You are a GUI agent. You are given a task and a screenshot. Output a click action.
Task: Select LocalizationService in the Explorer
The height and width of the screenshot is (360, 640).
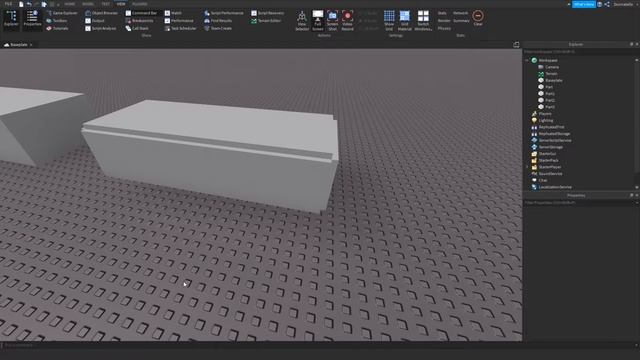click(551, 187)
